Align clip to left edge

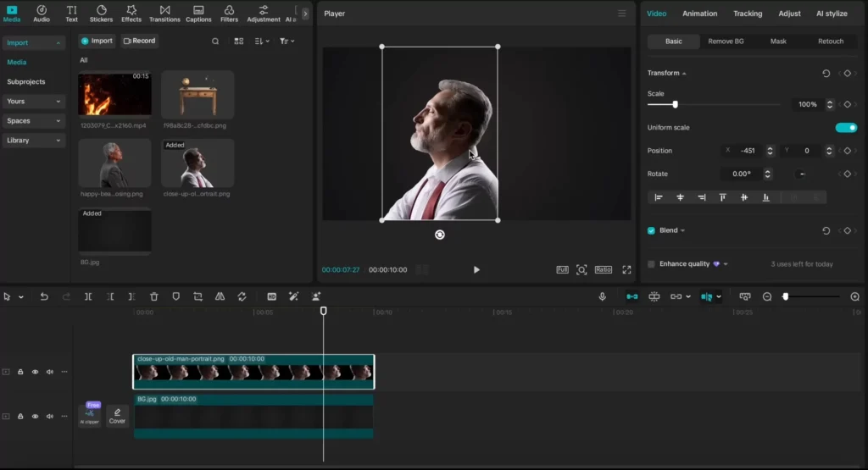(x=658, y=197)
